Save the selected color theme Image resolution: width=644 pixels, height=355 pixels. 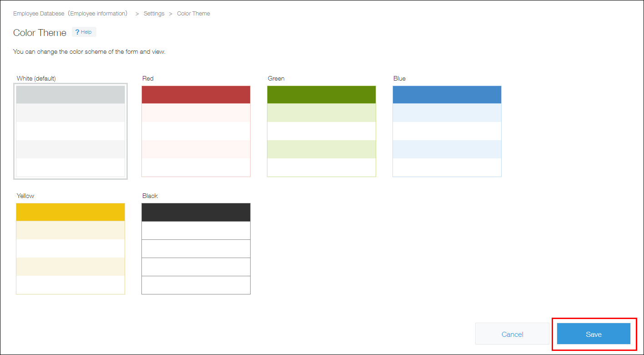(x=593, y=334)
